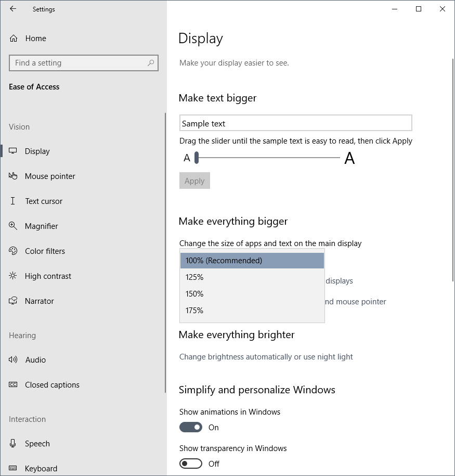Click the back arrow icon
This screenshot has height=476, width=455.
13,9
